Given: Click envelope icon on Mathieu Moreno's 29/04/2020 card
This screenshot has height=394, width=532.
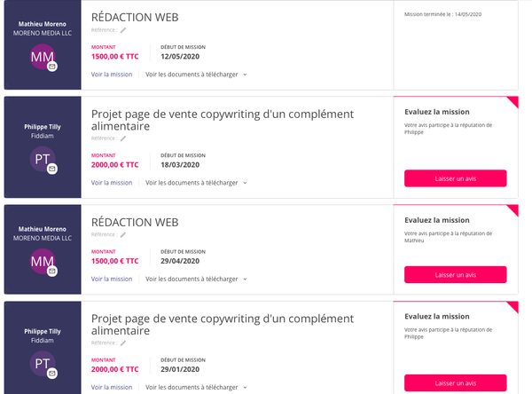Looking at the screenshot, I should point(52,271).
